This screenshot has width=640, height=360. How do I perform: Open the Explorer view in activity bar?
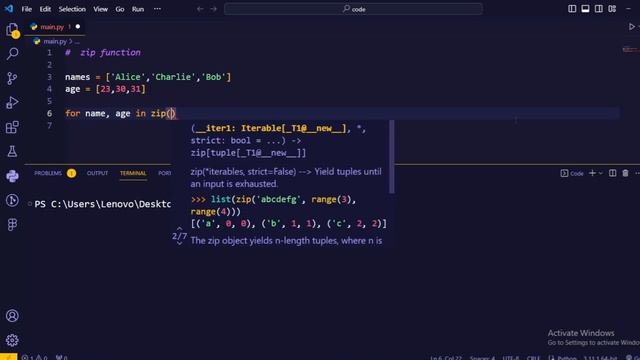coord(12,30)
